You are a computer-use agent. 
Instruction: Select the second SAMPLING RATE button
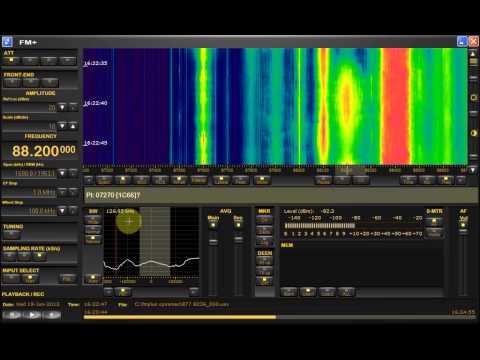point(24,256)
